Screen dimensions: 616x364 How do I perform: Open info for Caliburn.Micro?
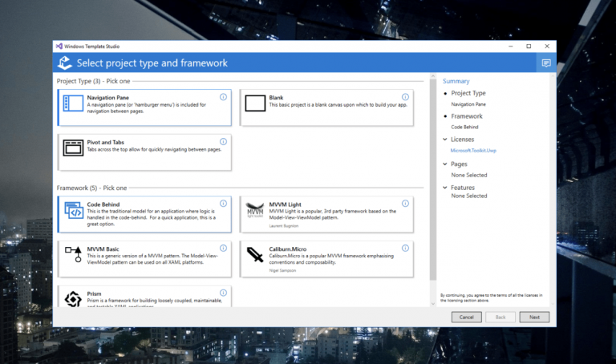point(405,249)
